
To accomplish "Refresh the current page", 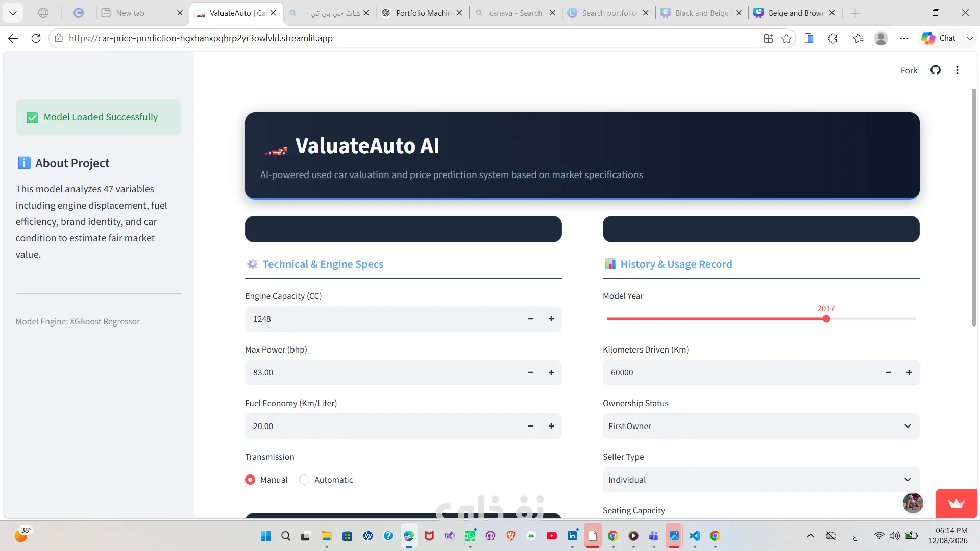I will coord(36,38).
